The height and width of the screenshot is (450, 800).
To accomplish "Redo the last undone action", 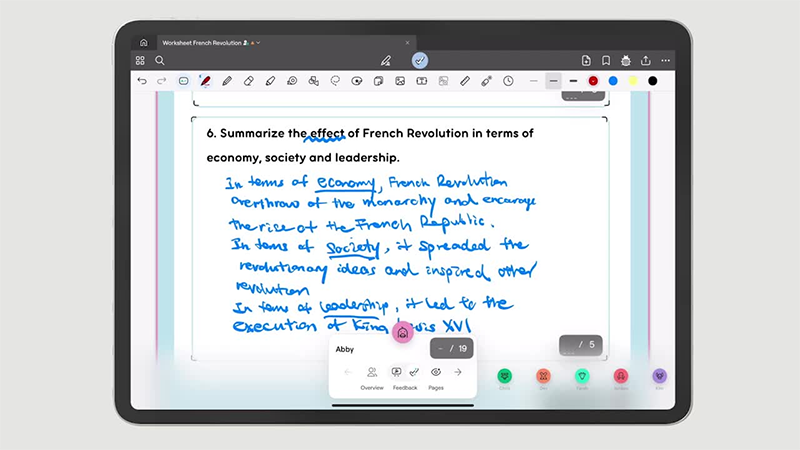I will point(162,81).
